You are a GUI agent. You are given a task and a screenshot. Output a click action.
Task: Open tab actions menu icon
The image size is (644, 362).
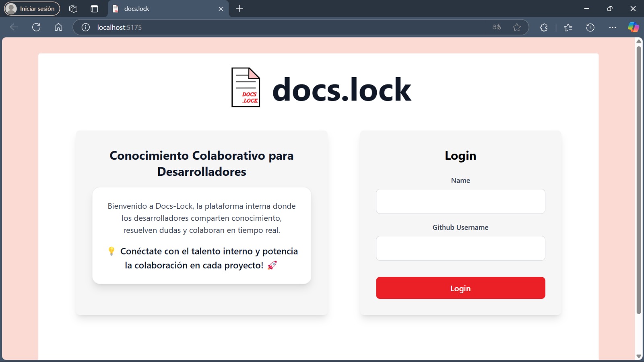click(x=94, y=8)
